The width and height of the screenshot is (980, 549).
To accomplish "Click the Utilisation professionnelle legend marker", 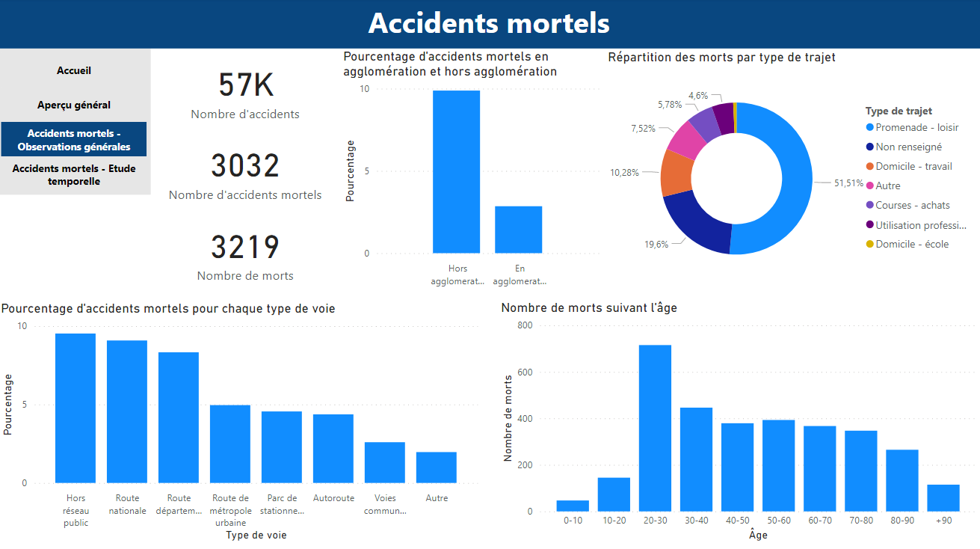I will (x=870, y=225).
